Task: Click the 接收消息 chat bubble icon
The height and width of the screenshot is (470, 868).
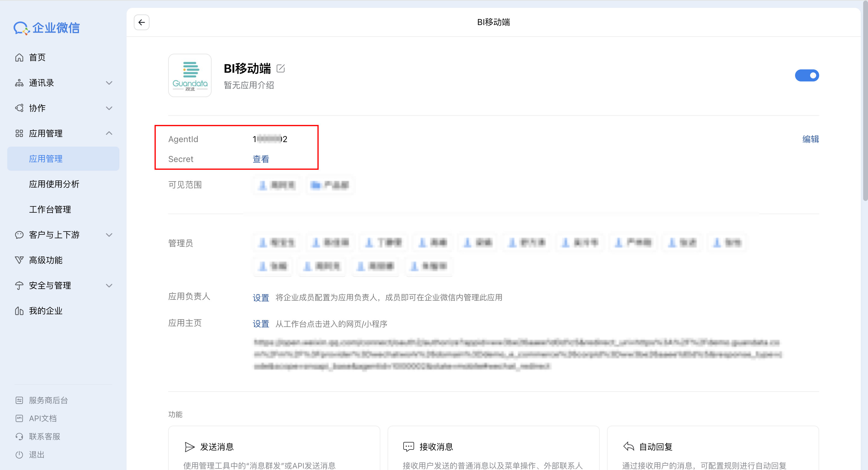Action: tap(408, 447)
